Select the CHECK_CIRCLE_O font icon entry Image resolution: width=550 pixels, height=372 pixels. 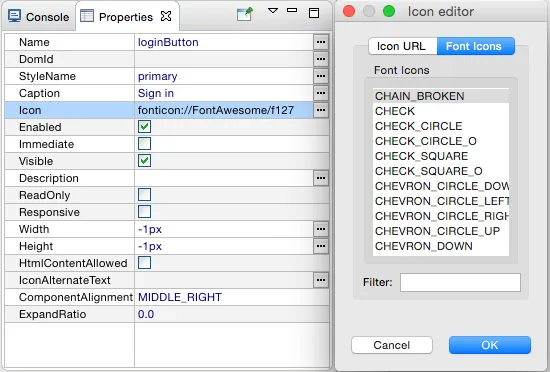pos(441,141)
